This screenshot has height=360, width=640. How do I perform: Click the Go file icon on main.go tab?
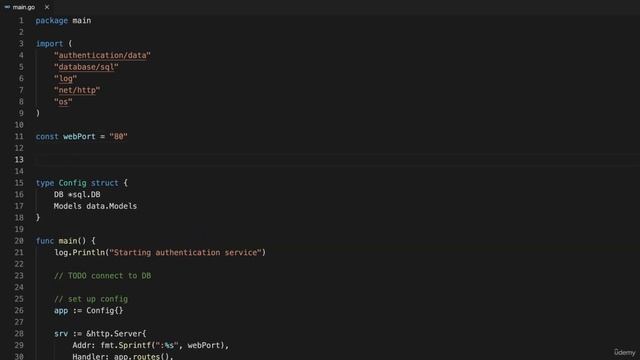(7, 7)
